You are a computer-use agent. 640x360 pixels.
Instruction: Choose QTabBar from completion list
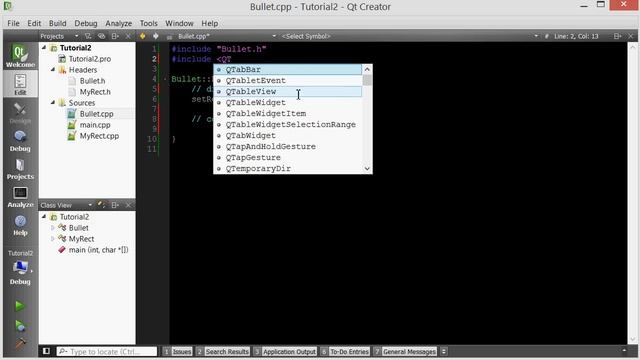coord(288,69)
